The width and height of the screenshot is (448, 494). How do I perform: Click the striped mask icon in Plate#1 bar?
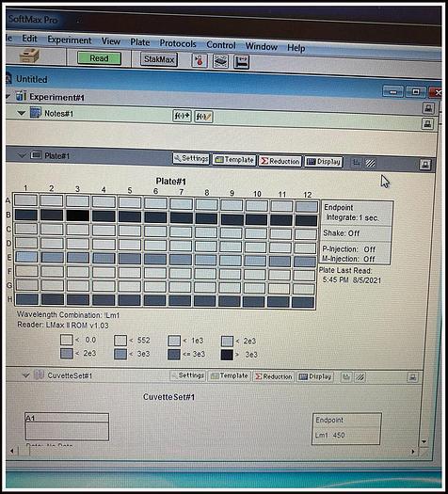(x=371, y=163)
